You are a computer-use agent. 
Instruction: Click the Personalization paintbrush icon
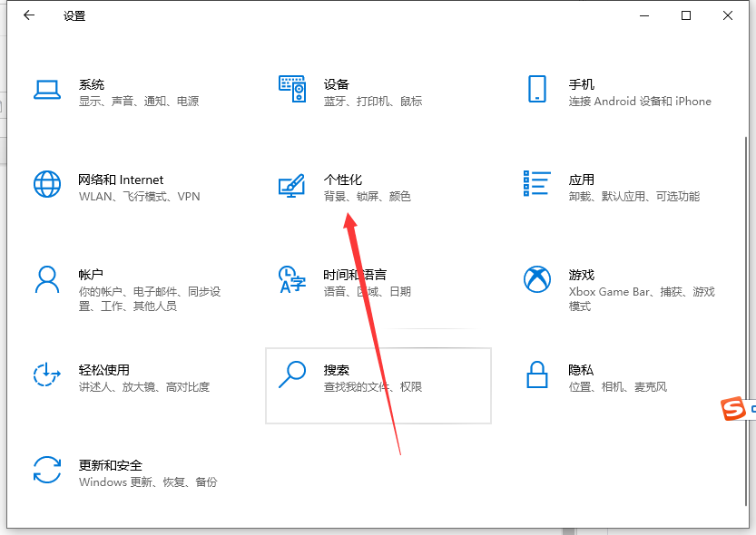click(291, 185)
